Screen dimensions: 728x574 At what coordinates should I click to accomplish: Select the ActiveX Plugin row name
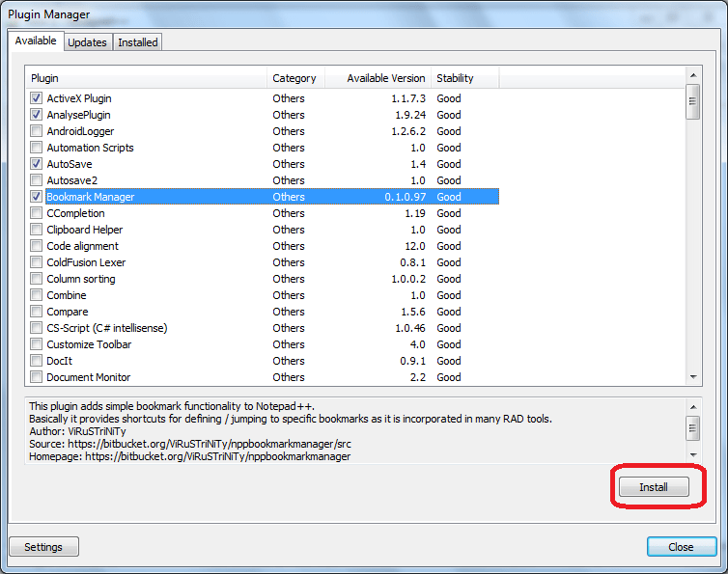(79, 98)
